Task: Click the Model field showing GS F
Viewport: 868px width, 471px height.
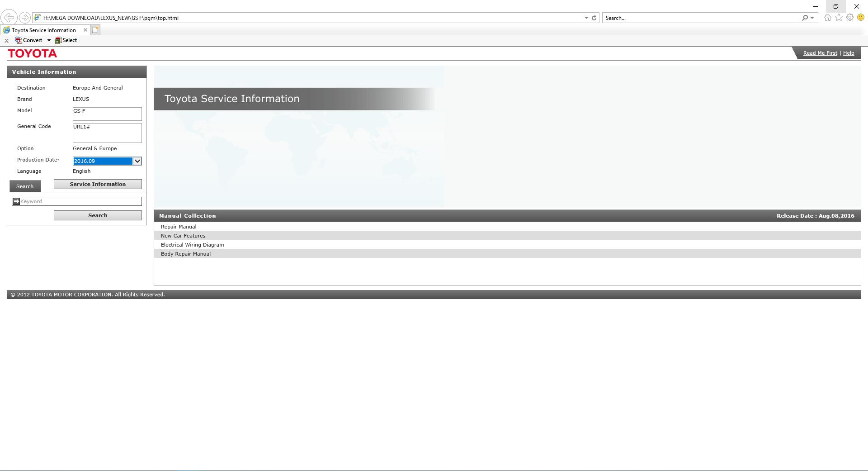Action: [107, 114]
